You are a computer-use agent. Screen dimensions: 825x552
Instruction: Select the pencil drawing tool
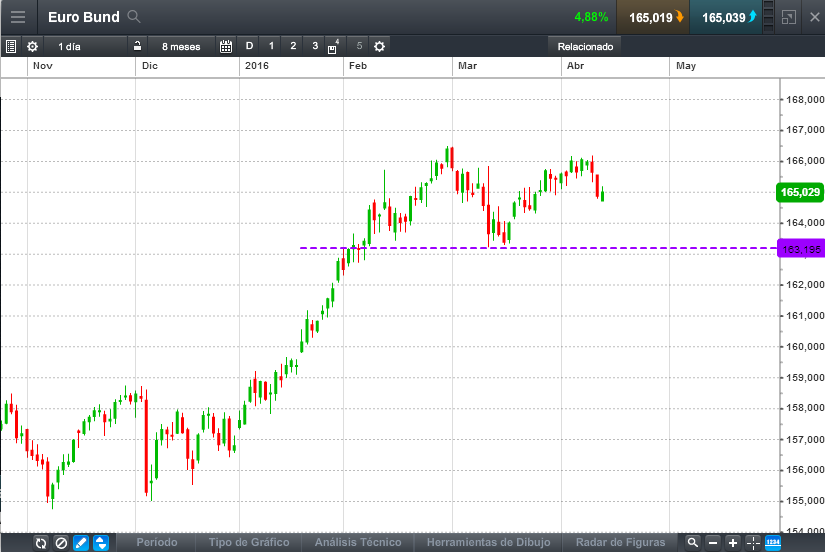tap(81, 543)
